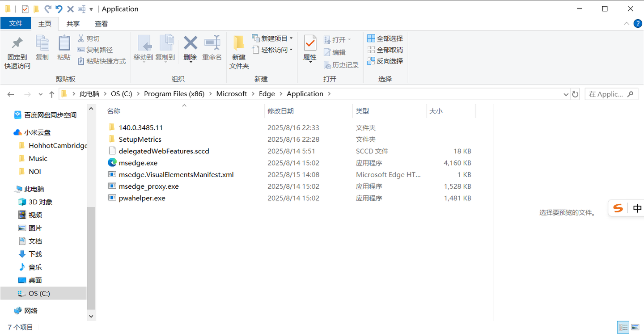Open Baidu Netdisk Sync Space (百度网盘同步空间)
The height and width of the screenshot is (334, 644).
[45, 115]
